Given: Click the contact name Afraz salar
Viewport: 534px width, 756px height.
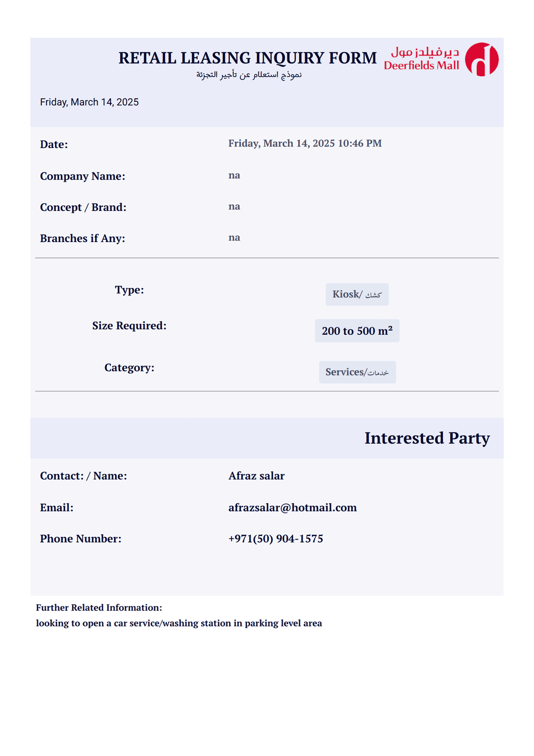Looking at the screenshot, I should click(x=256, y=476).
